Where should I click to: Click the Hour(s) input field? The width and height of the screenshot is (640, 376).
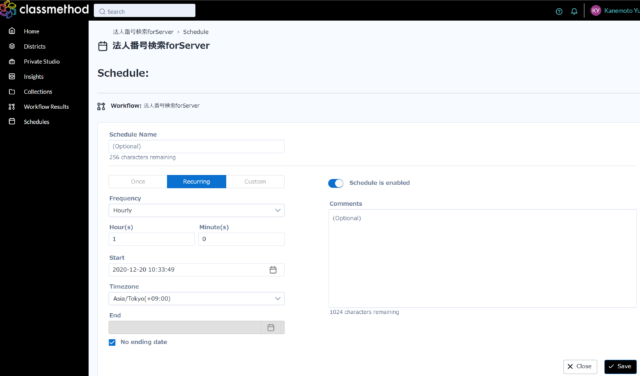pyautogui.click(x=151, y=239)
